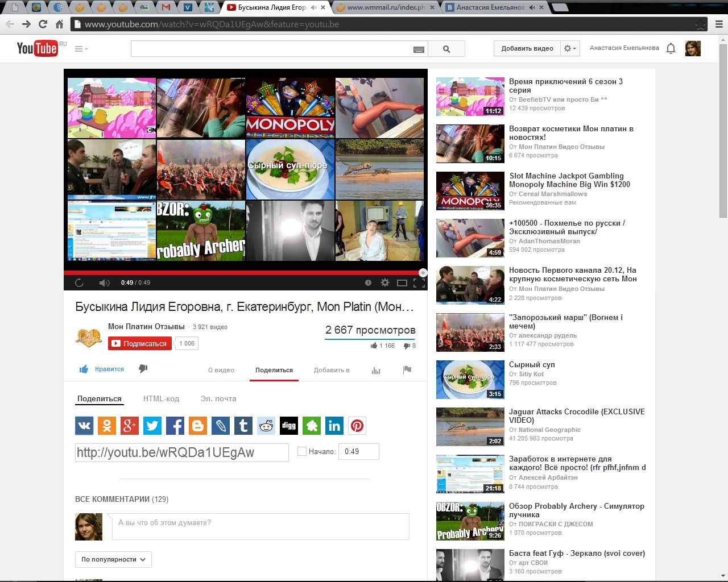Click the green puzzle share icon

coord(312,425)
